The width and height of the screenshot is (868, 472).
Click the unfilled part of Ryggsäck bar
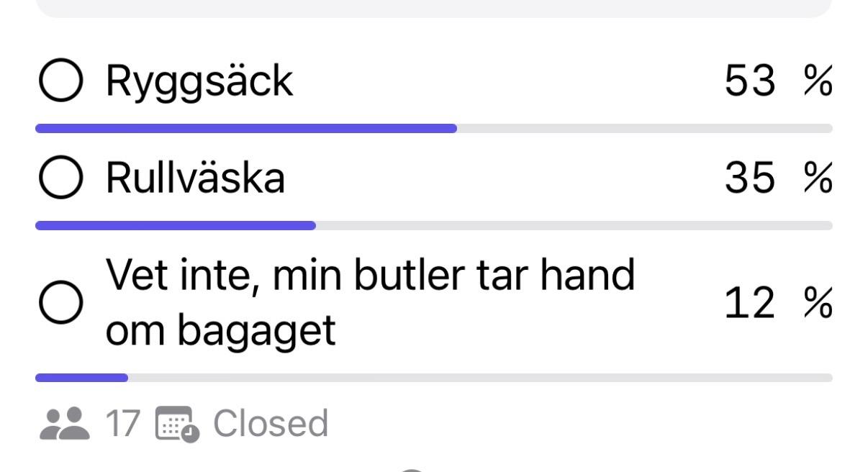[x=645, y=129]
